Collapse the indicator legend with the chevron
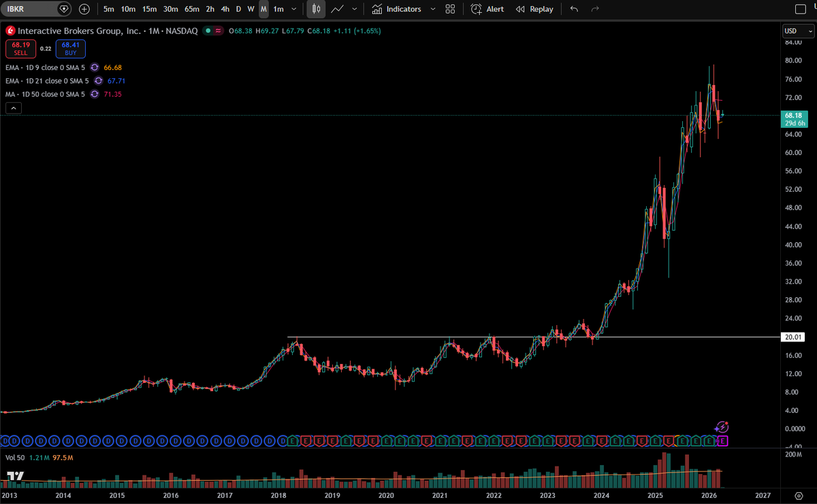The height and width of the screenshot is (504, 817). 13,108
